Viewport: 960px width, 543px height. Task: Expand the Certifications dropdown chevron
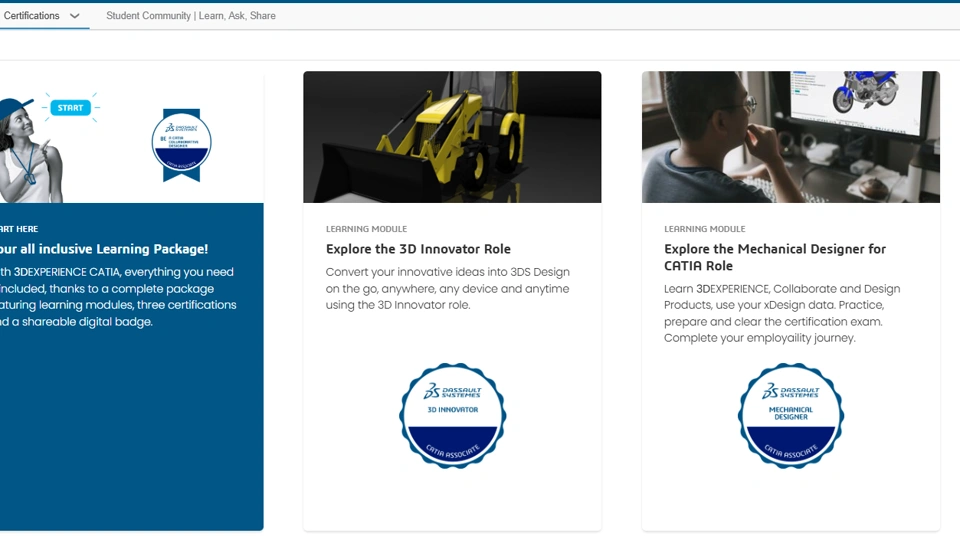[75, 17]
